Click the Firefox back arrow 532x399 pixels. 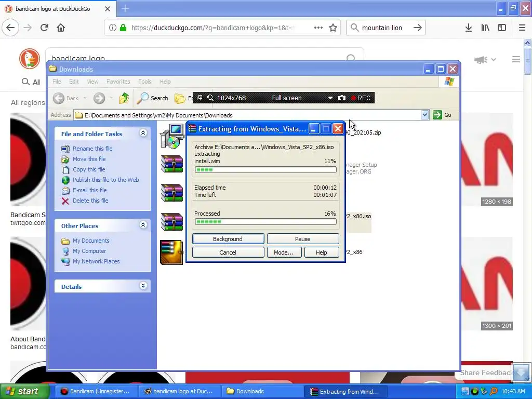10,28
